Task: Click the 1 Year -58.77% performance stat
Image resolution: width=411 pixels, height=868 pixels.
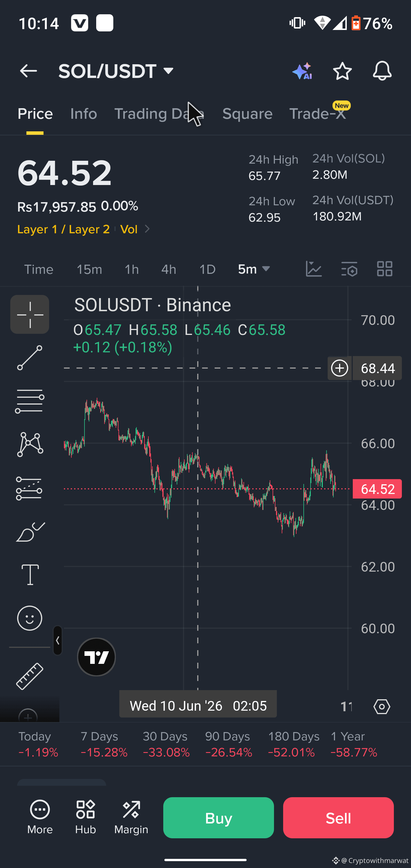Action: [354, 744]
